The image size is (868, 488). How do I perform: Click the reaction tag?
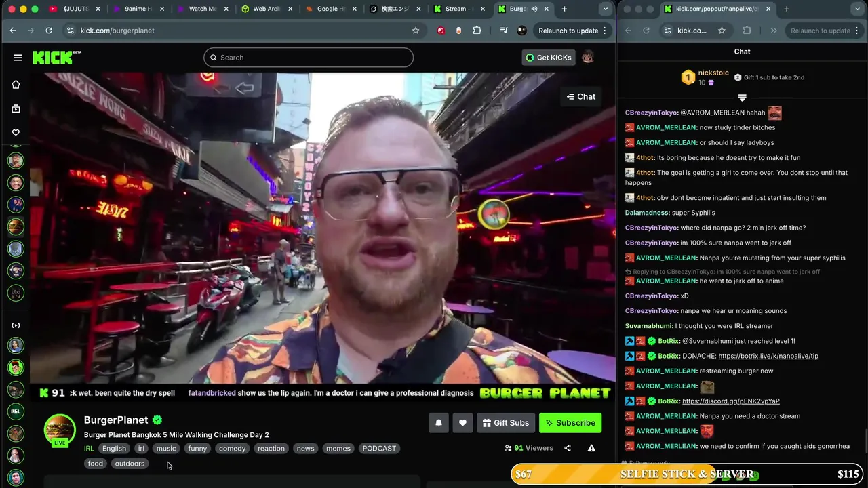pos(271,449)
